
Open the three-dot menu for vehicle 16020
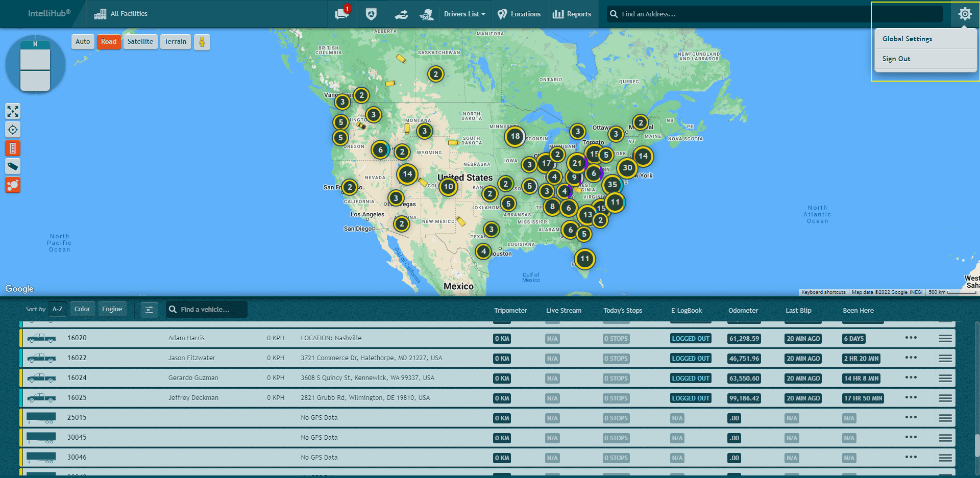point(911,338)
